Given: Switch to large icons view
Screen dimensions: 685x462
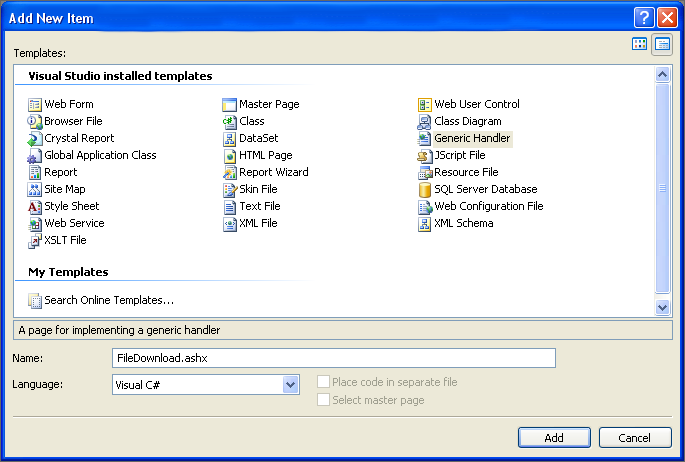Looking at the screenshot, I should click(639, 44).
